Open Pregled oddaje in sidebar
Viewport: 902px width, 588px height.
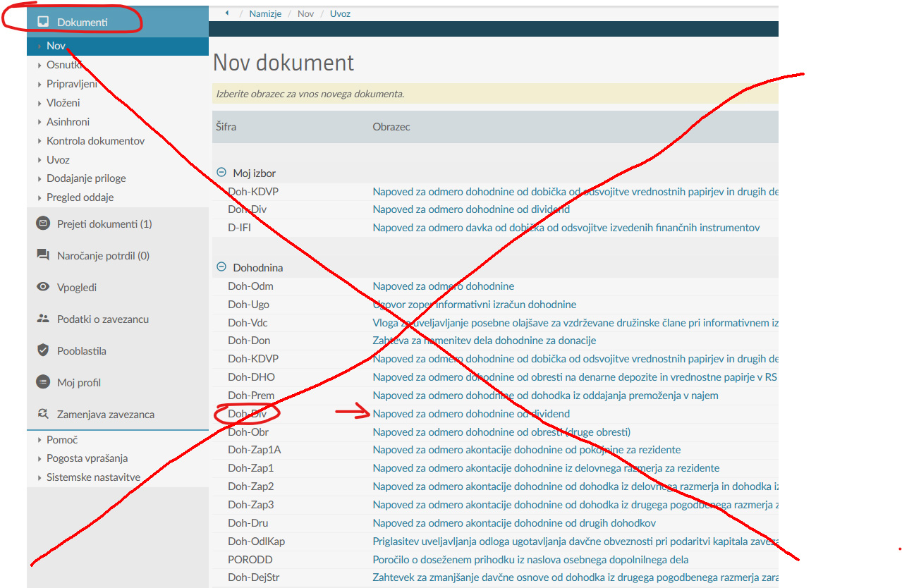tap(80, 197)
